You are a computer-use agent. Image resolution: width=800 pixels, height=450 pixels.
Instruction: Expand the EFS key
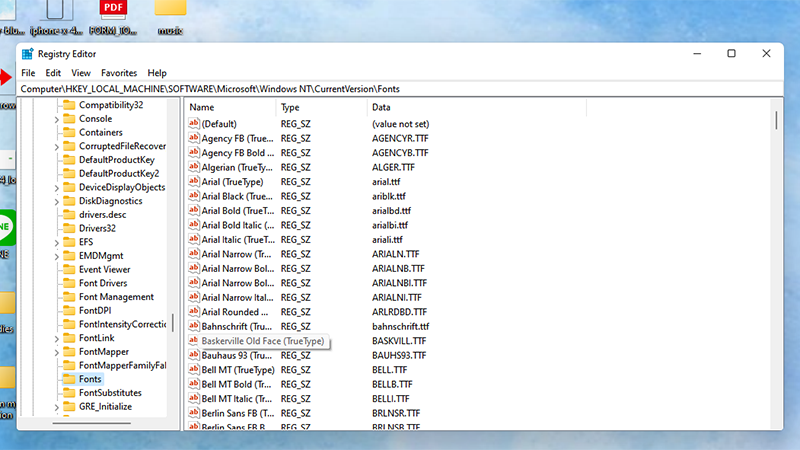(x=57, y=243)
